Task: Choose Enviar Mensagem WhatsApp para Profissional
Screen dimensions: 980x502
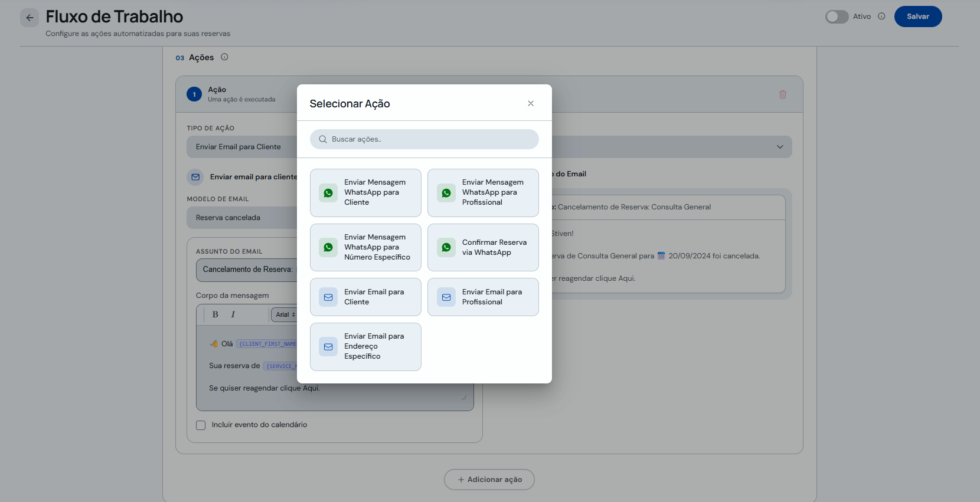Action: 483,193
